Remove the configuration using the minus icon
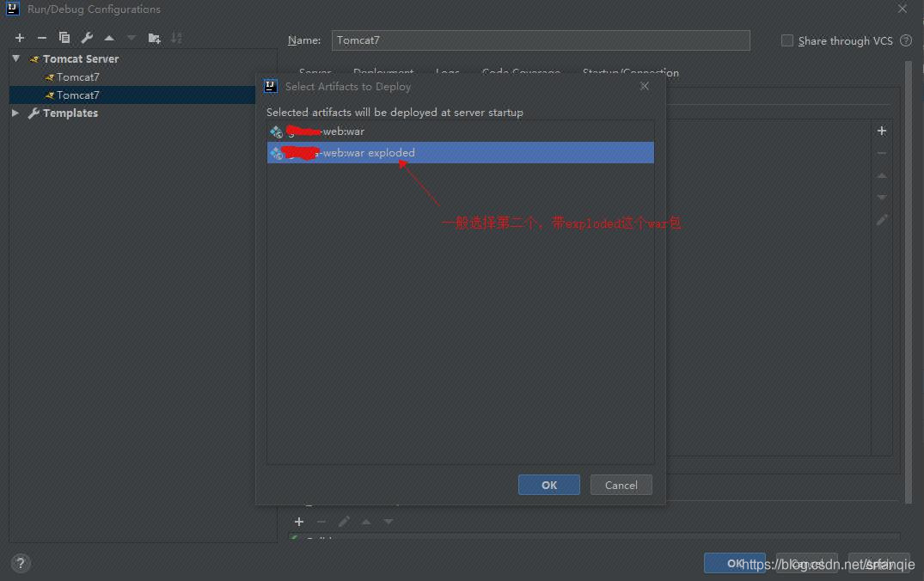Image resolution: width=924 pixels, height=581 pixels. click(42, 38)
